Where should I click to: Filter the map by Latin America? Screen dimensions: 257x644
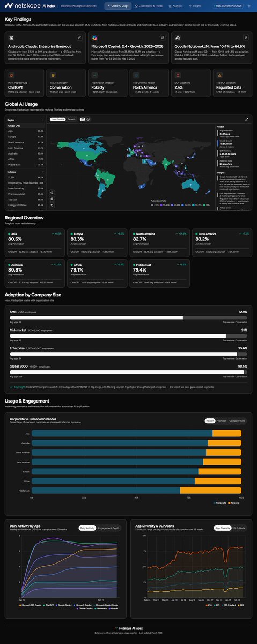point(26,147)
